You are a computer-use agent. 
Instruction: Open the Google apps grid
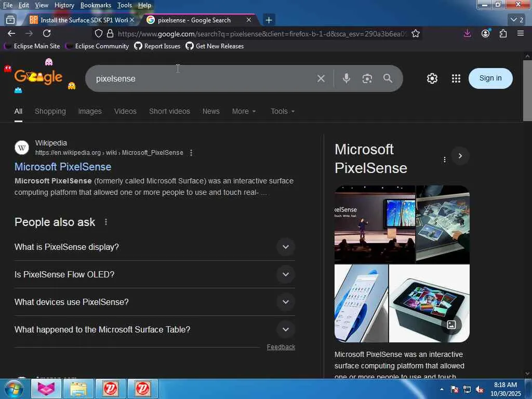pyautogui.click(x=456, y=79)
